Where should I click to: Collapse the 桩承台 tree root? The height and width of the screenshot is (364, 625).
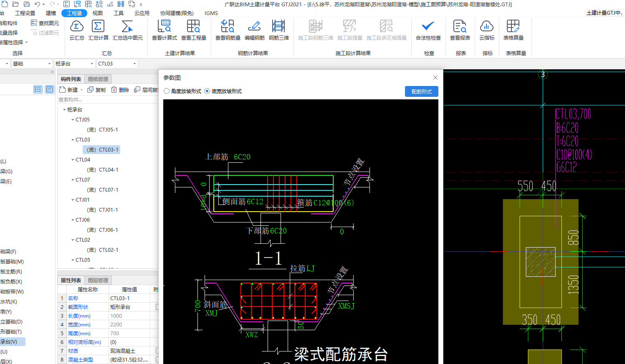coord(64,110)
